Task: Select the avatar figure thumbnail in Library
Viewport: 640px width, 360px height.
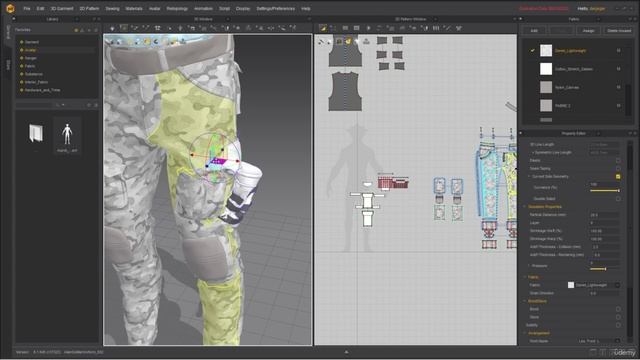Action: pyautogui.click(x=67, y=134)
